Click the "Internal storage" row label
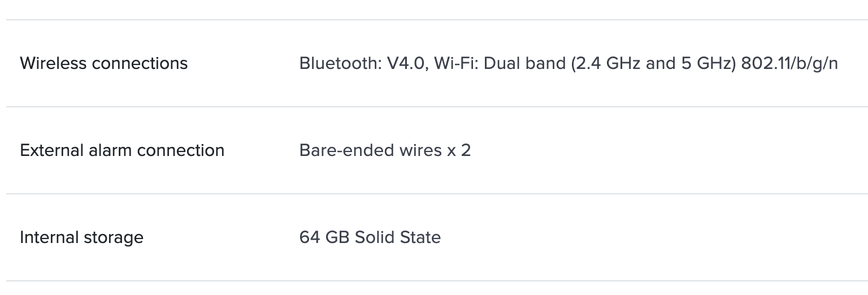This screenshot has width=868, height=295. (x=81, y=237)
